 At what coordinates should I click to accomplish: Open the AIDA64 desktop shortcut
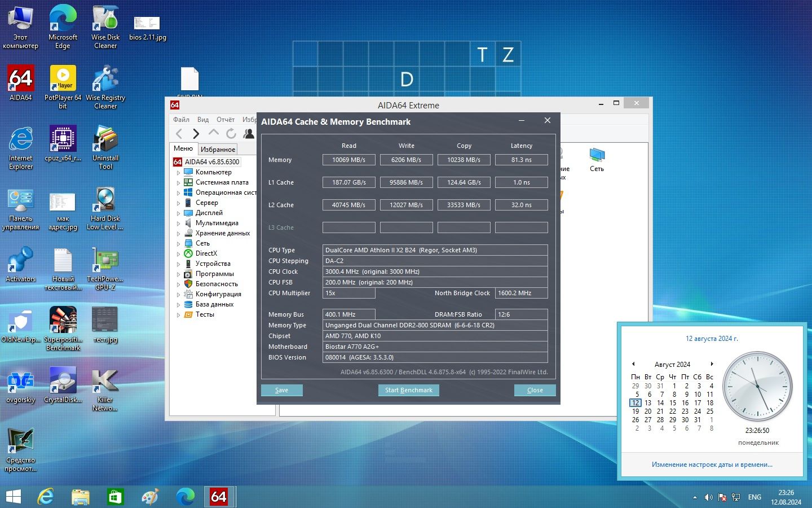coord(21,83)
